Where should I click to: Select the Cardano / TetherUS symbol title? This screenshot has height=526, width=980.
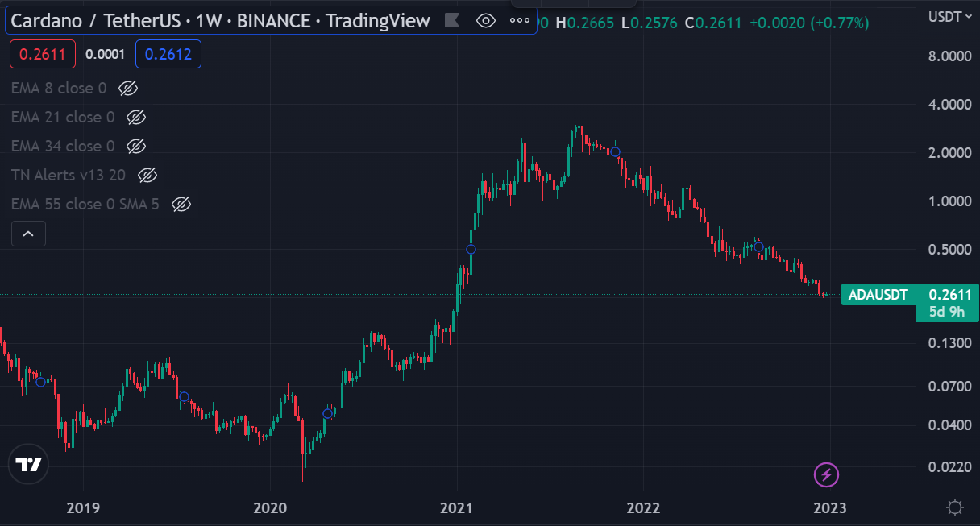(x=220, y=21)
